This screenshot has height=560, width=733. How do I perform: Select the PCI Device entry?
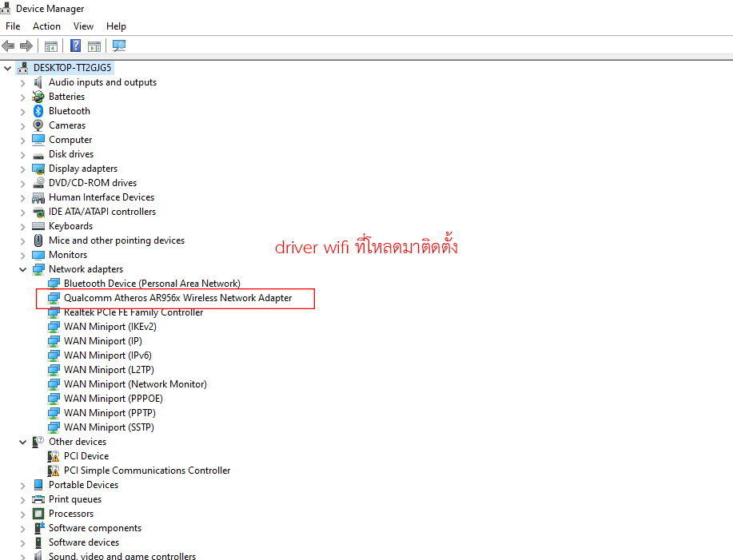[x=86, y=456]
